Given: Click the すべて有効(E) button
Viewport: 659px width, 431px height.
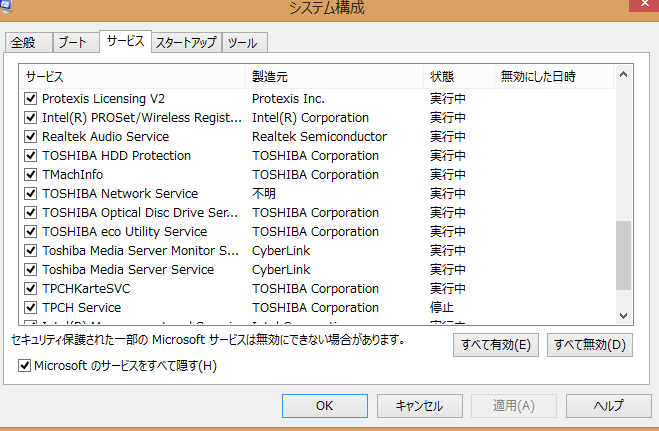Looking at the screenshot, I should pos(496,345).
